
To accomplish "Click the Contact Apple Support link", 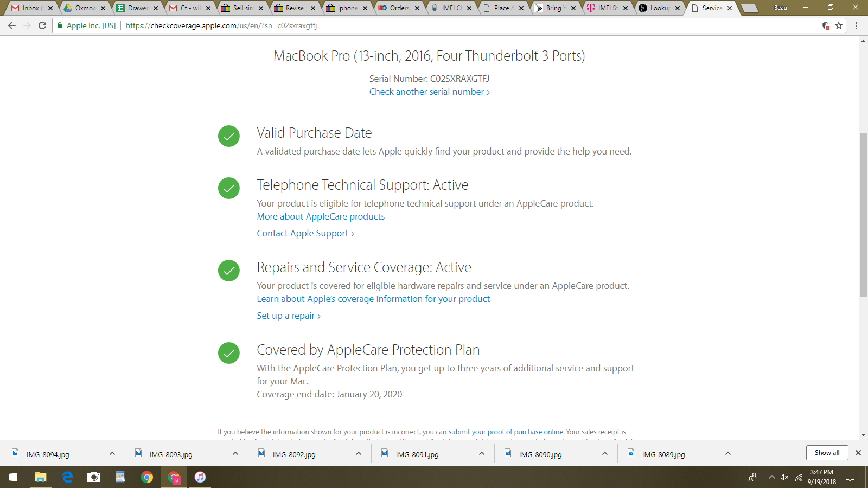I will (x=305, y=233).
